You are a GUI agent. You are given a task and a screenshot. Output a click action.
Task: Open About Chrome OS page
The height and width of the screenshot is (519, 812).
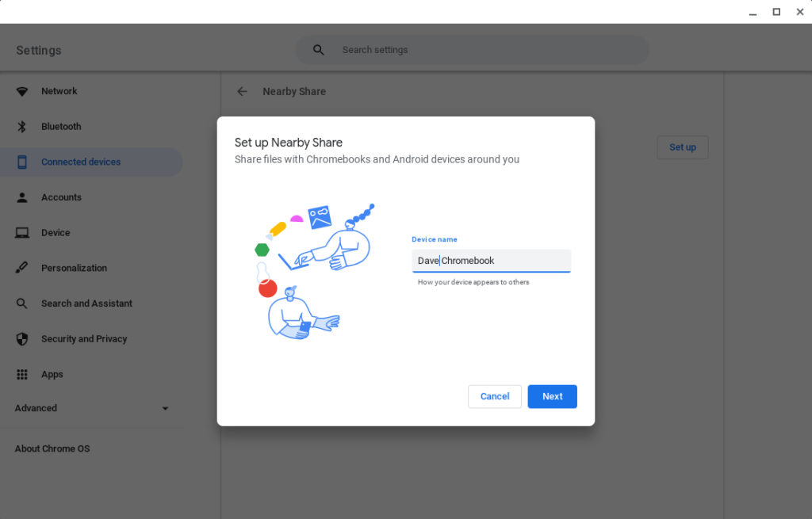52,448
